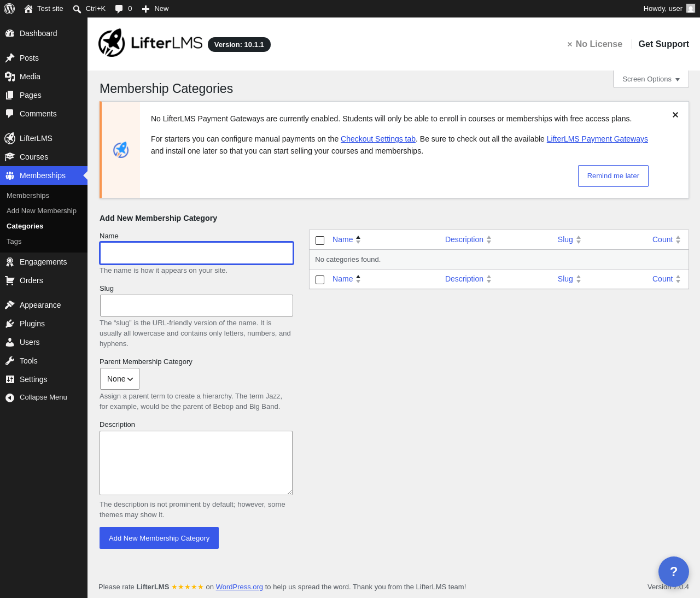Click the Orders cart icon
700x598 pixels.
[x=10, y=280]
